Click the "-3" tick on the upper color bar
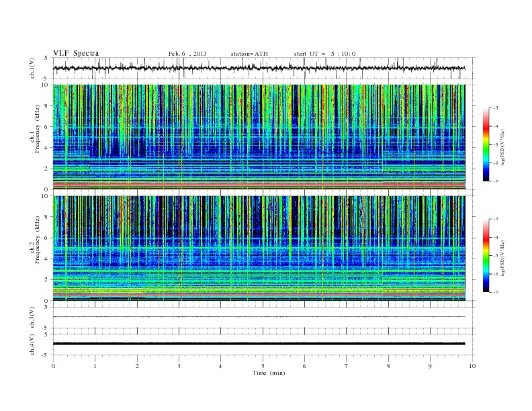The height and width of the screenshot is (411, 532). pyautogui.click(x=496, y=108)
